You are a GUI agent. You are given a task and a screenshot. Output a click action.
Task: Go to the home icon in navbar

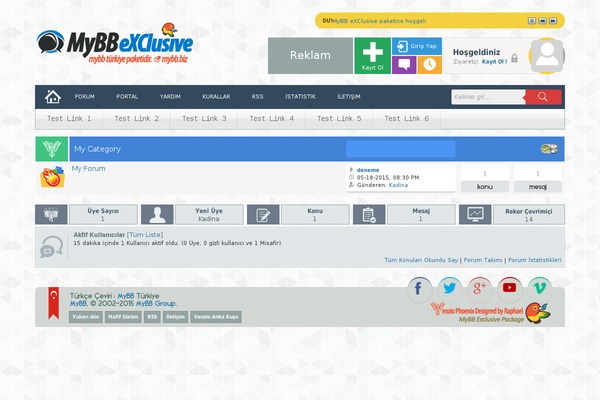coord(53,97)
